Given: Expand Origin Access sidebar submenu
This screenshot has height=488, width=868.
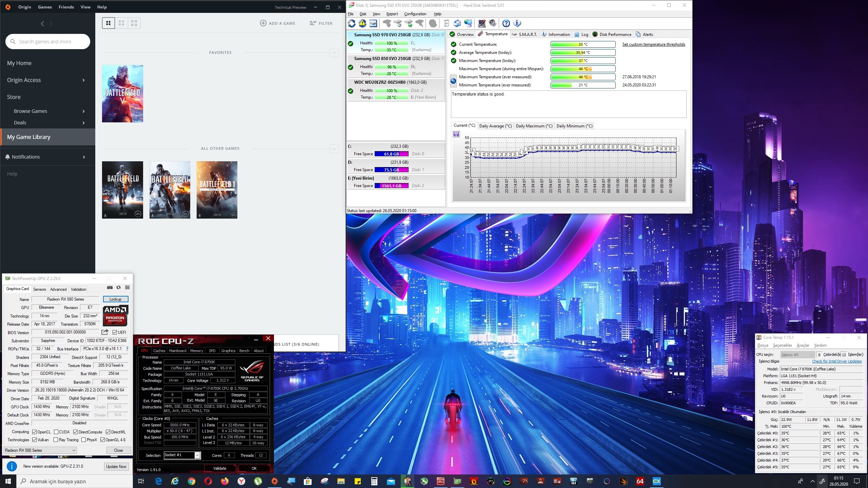Looking at the screenshot, I should [x=83, y=80].
